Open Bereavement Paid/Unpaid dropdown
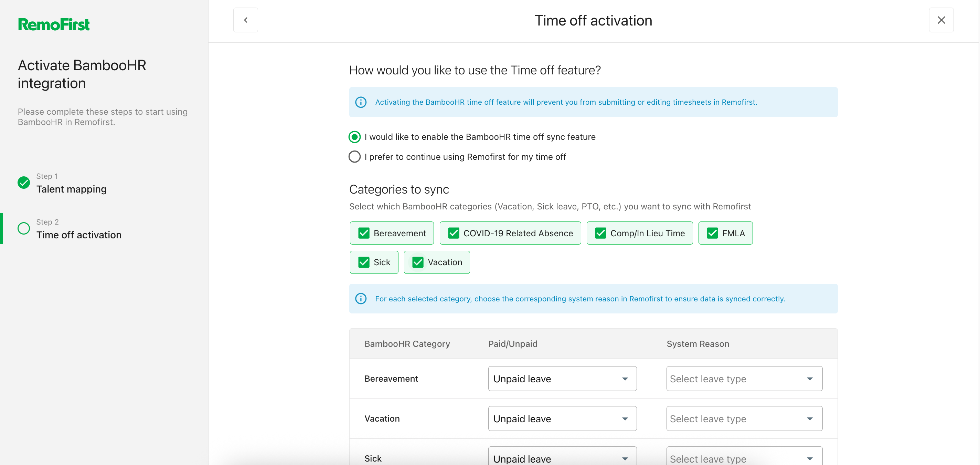The image size is (980, 465). [x=562, y=379]
